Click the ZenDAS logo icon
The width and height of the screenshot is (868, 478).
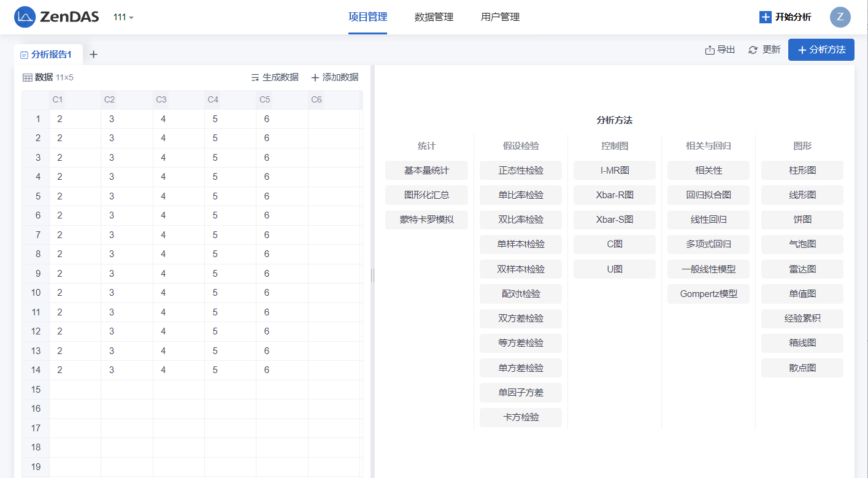[x=25, y=17]
